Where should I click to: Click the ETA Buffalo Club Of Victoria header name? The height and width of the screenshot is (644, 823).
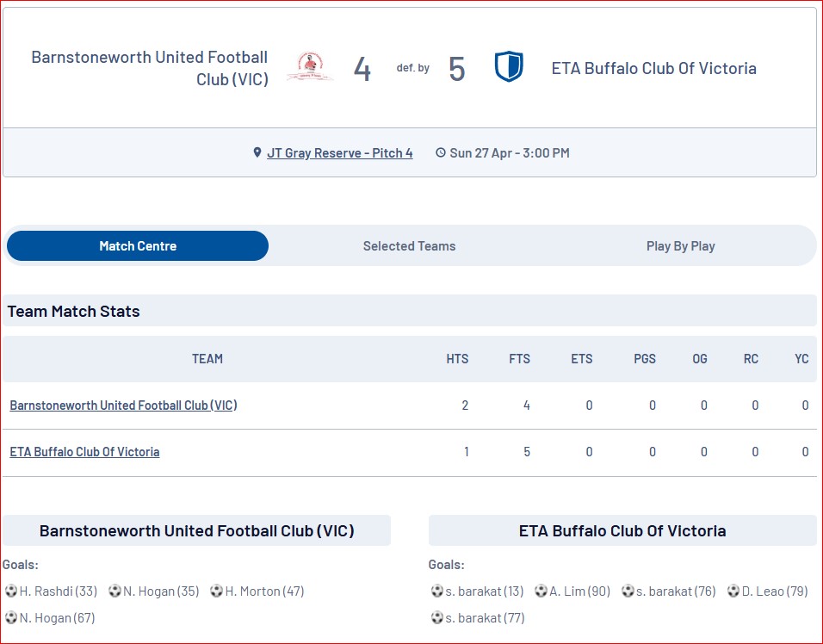tap(653, 68)
